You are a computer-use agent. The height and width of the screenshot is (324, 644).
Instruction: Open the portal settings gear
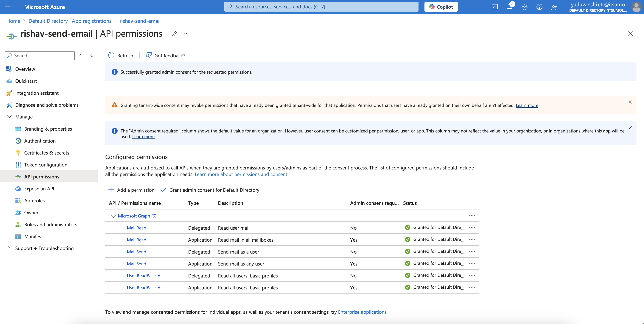(524, 7)
